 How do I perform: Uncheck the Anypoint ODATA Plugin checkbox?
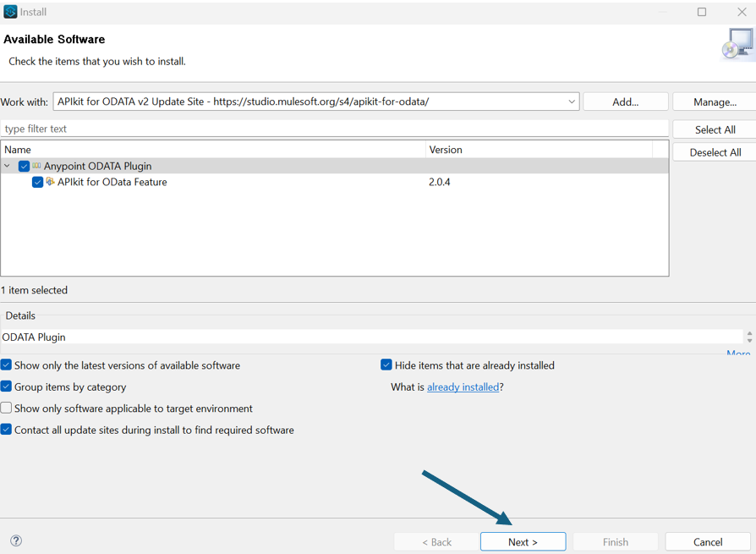24,167
